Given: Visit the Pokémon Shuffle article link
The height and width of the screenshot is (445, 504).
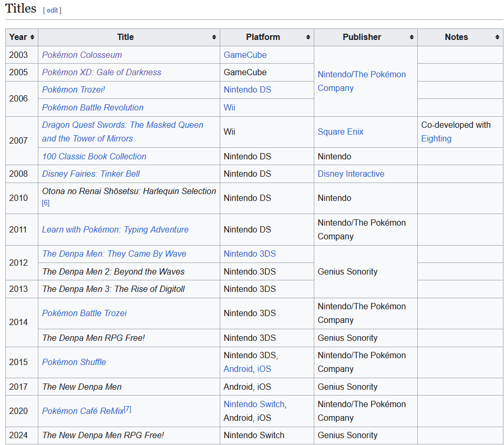Looking at the screenshot, I should pyautogui.click(x=74, y=362).
